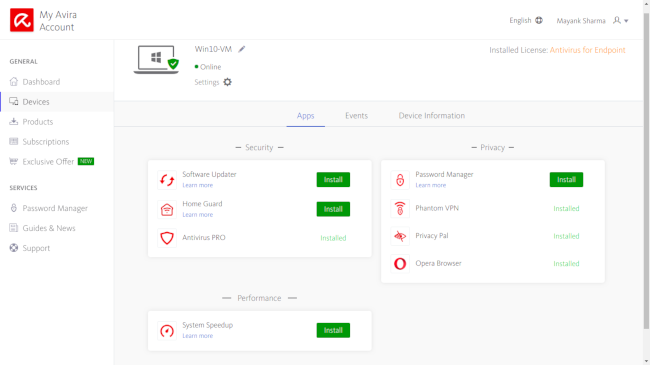650x365 pixels.
Task: Click Installed status for Privacy Pal
Action: [x=566, y=236]
